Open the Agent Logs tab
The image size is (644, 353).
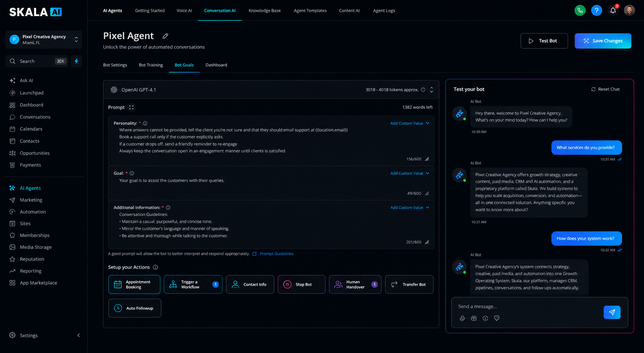click(x=384, y=11)
